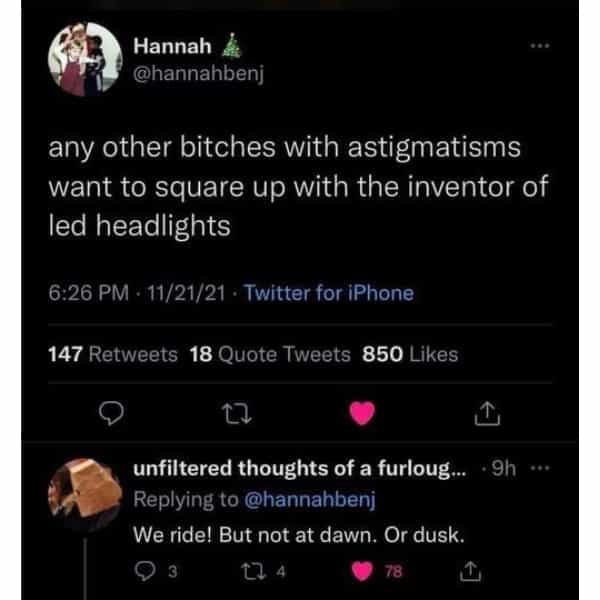Click @hannahbenj in Replying to line
The image size is (600, 600).
pos(314,498)
